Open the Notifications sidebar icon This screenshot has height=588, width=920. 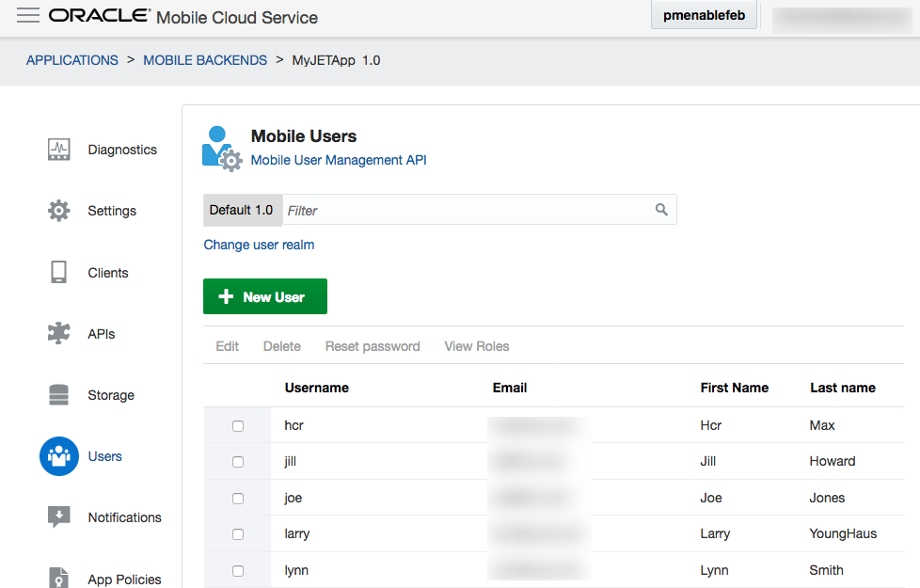tap(59, 517)
